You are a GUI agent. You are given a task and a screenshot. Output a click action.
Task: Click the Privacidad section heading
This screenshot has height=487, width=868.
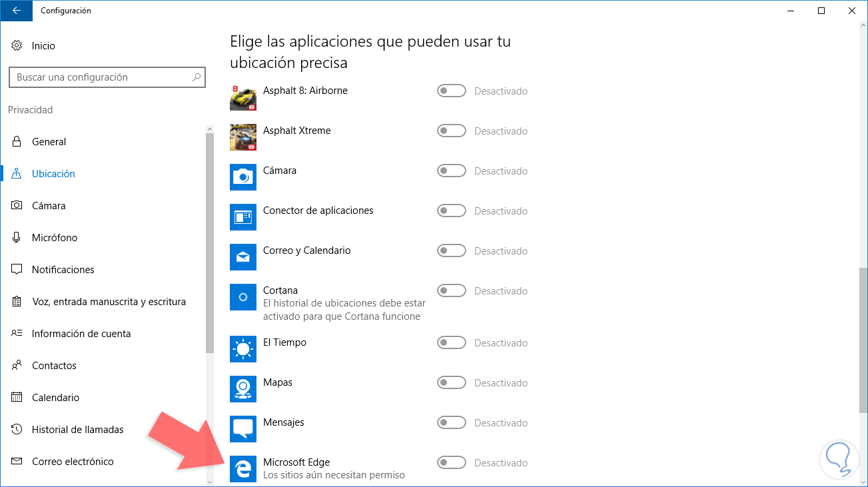point(31,110)
